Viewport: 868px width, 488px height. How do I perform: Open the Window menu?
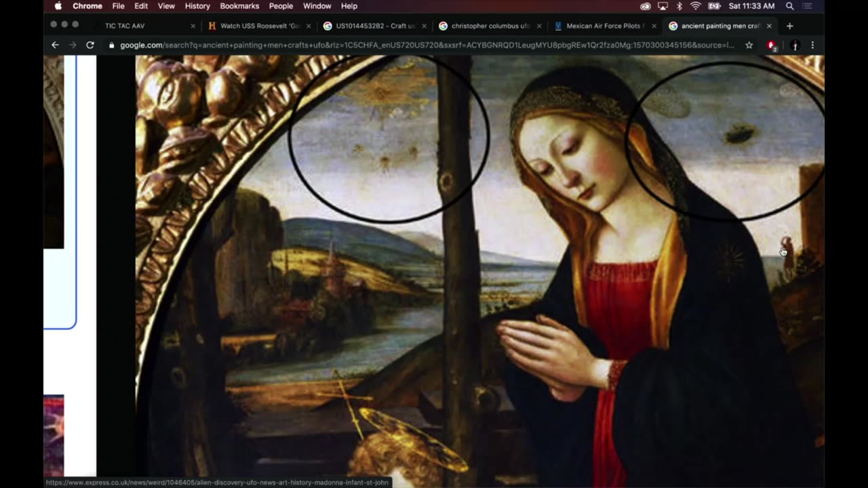pyautogui.click(x=317, y=6)
